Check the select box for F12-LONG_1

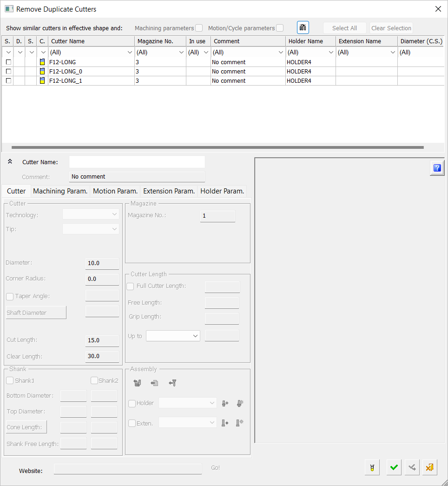8,80
